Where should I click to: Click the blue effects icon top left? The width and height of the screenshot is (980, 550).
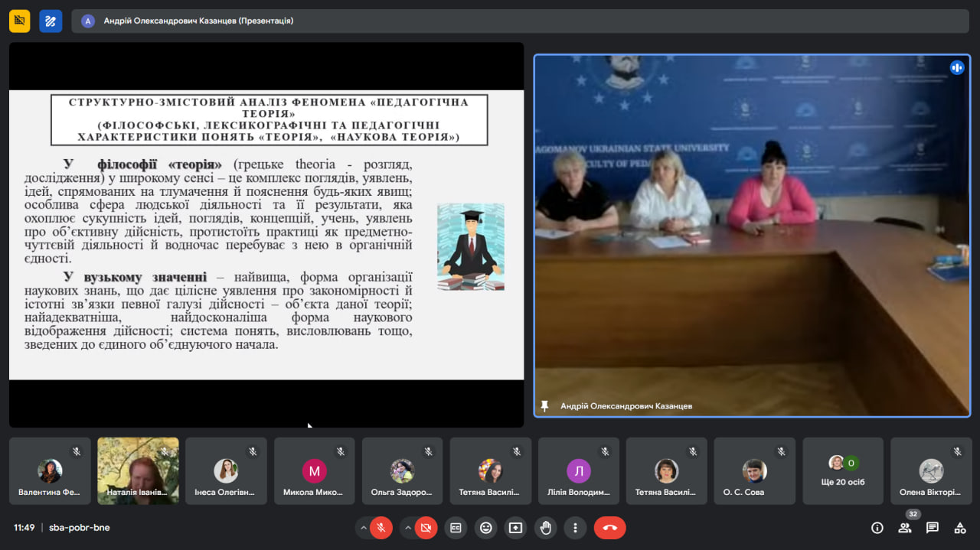pyautogui.click(x=51, y=21)
